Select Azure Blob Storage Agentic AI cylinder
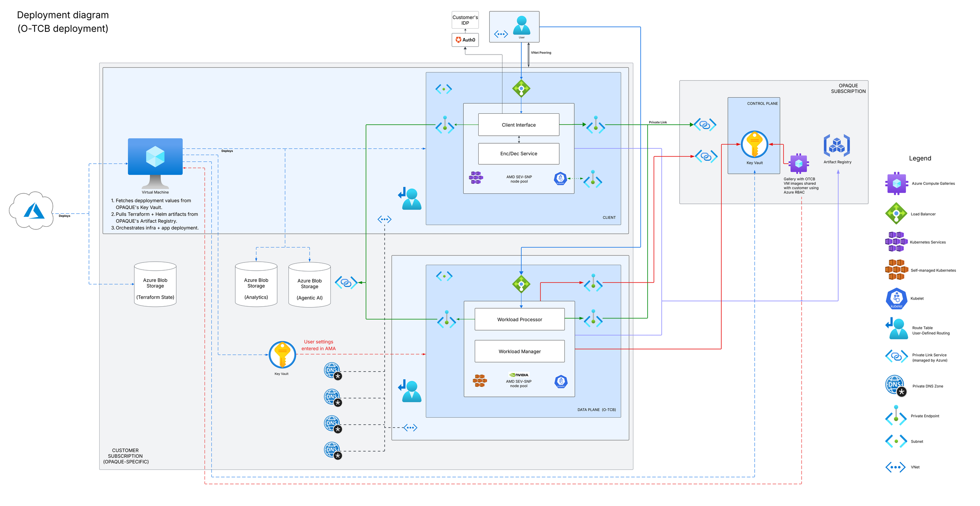Viewport: 980px width, 506px height. pyautogui.click(x=309, y=285)
